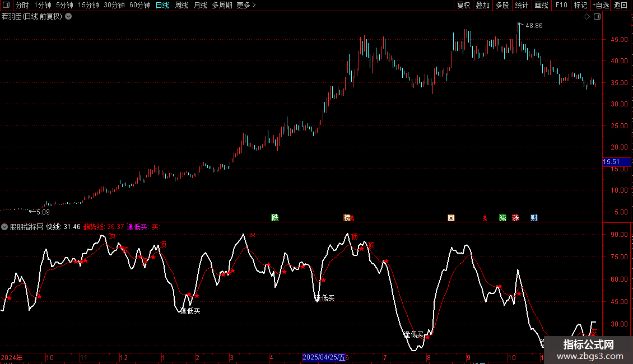The image size is (633, 364).
Task: Click the magenta 逢低买 legend label
Action: 137,227
